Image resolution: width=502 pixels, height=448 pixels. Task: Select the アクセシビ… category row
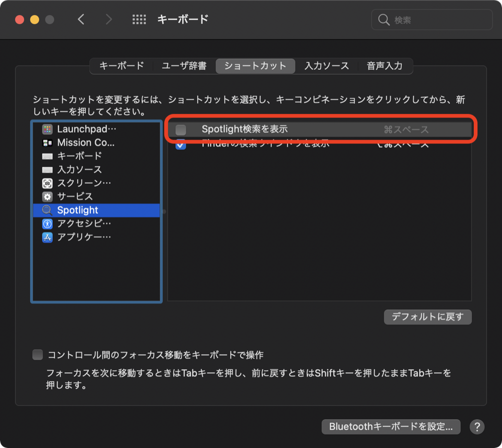coord(96,224)
